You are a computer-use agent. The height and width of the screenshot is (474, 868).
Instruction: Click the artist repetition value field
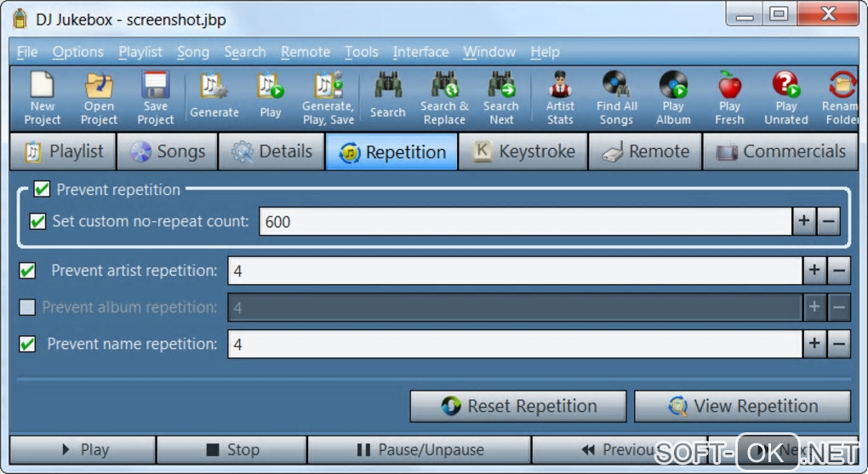[x=515, y=271]
